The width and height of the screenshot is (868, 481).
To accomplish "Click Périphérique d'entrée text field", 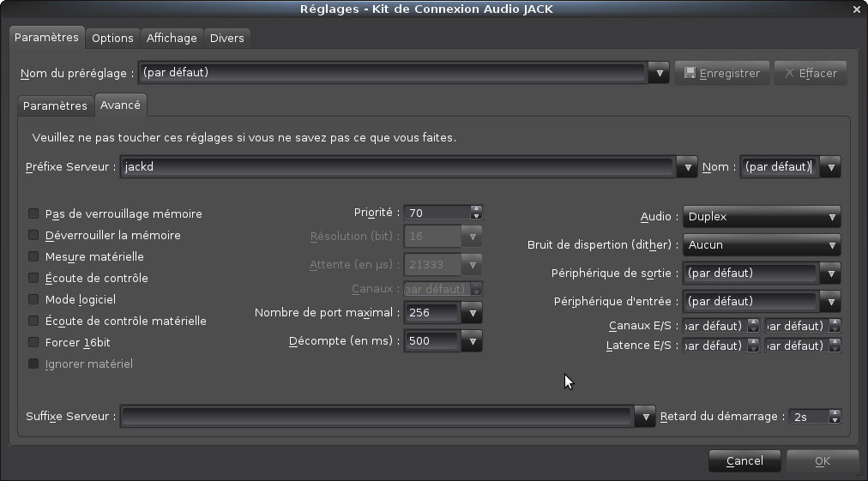I will coord(751,302).
